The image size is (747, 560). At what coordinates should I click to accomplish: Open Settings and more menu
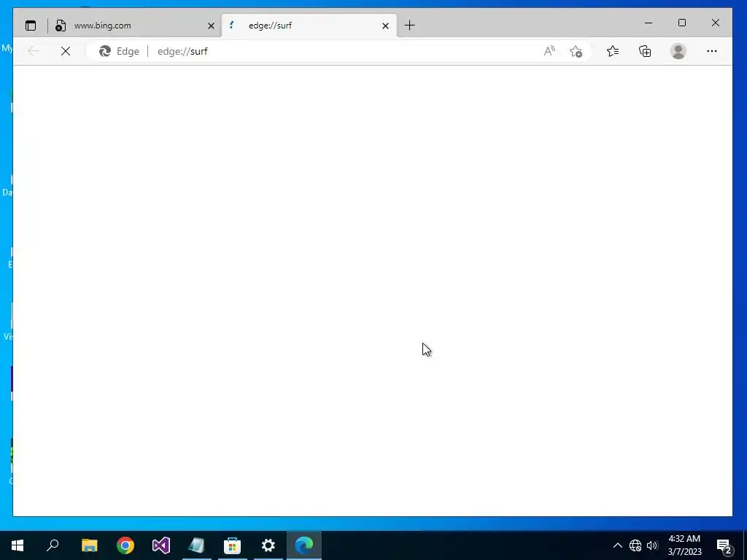click(712, 51)
